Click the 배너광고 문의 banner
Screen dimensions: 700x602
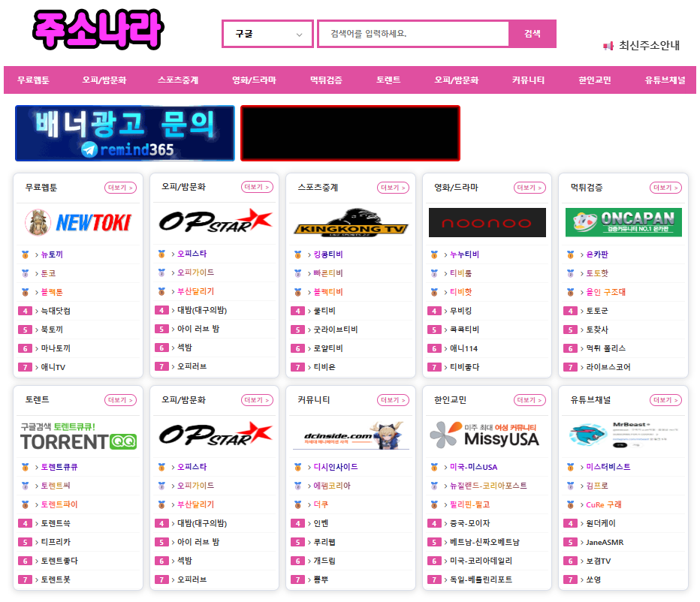[x=125, y=133]
